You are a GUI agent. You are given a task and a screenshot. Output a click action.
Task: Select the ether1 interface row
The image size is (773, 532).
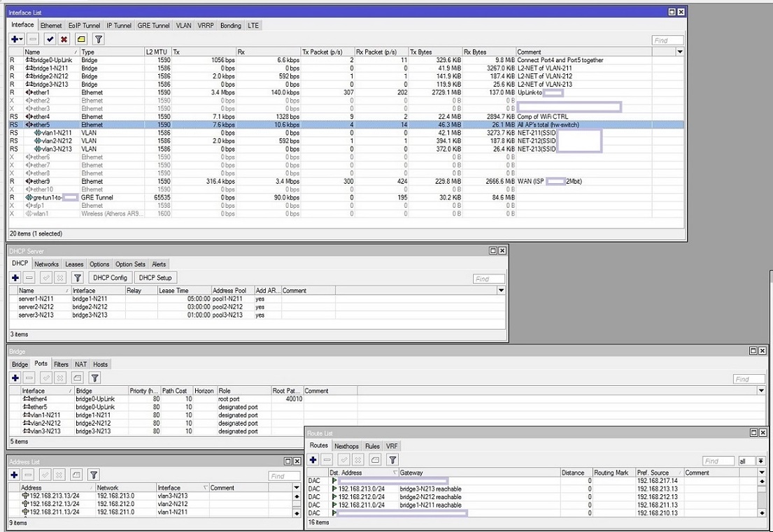(x=346, y=92)
